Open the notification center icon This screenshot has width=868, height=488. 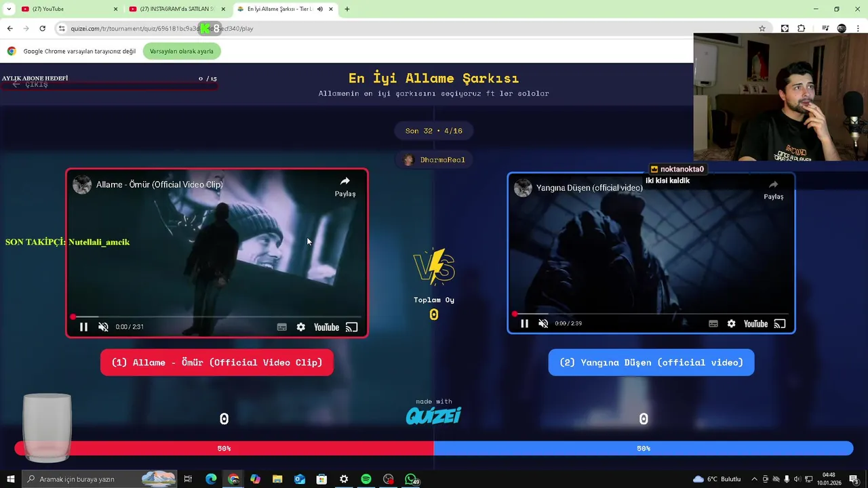(x=854, y=479)
